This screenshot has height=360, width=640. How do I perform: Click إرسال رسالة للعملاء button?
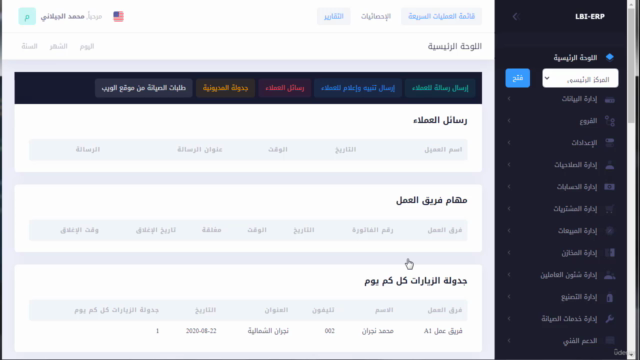point(440,88)
